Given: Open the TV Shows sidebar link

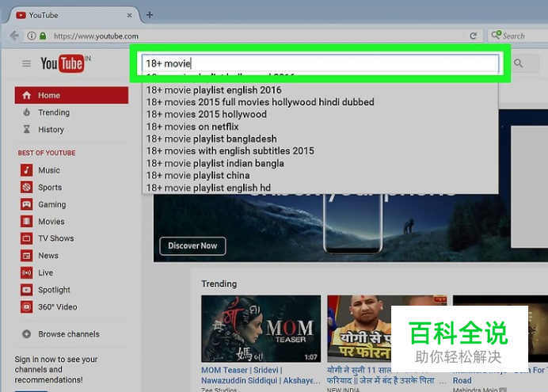Looking at the screenshot, I should point(56,238).
